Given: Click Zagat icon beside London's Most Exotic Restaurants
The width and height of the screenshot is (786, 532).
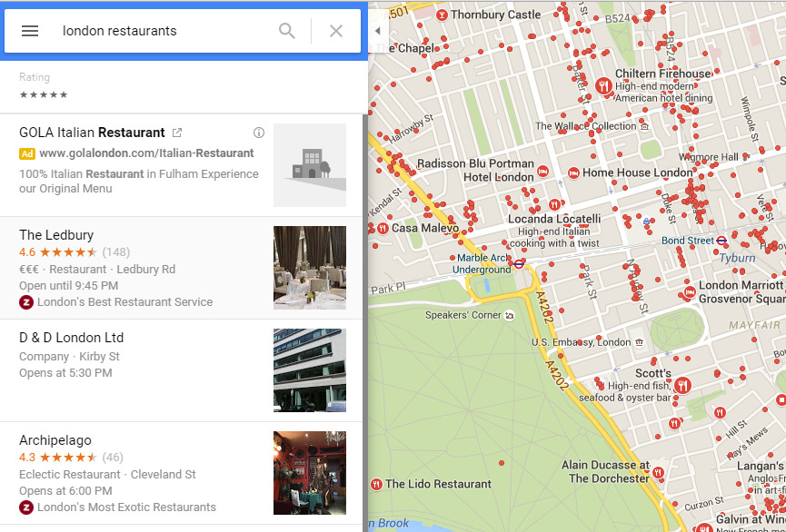Looking at the screenshot, I should point(26,507).
